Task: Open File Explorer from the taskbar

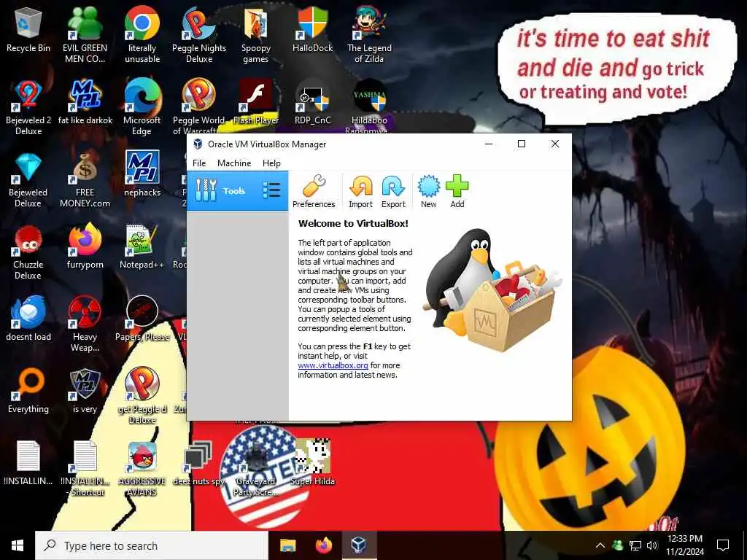Action: pos(287,545)
